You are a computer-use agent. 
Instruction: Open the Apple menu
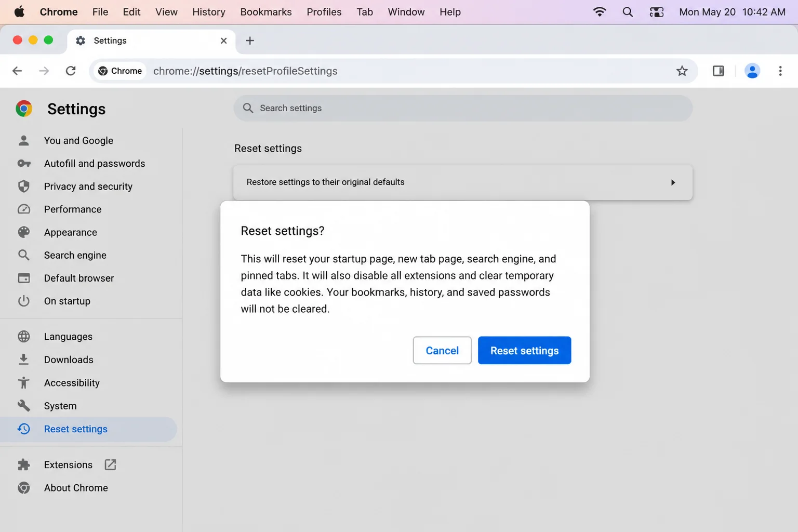[x=19, y=12]
